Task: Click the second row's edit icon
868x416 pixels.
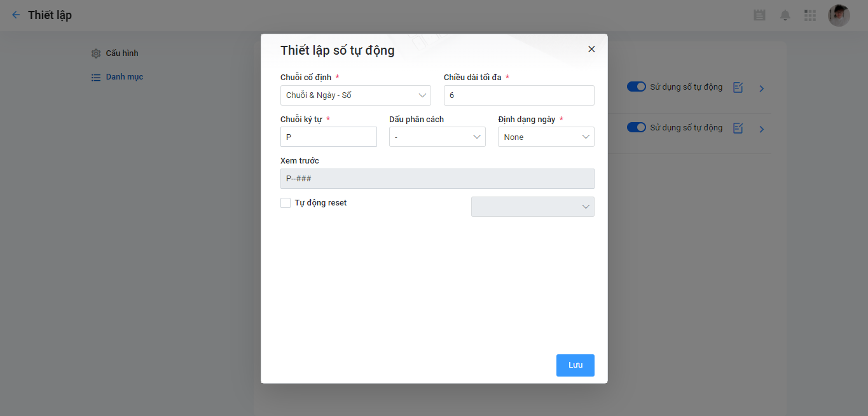Action: 738,128
